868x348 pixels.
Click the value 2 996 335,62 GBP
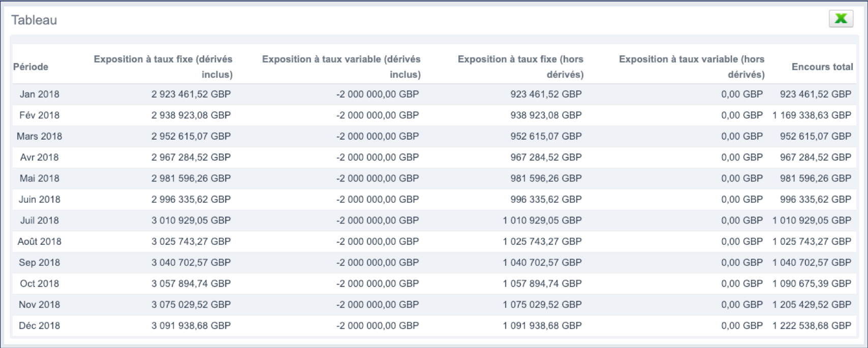pos(191,200)
